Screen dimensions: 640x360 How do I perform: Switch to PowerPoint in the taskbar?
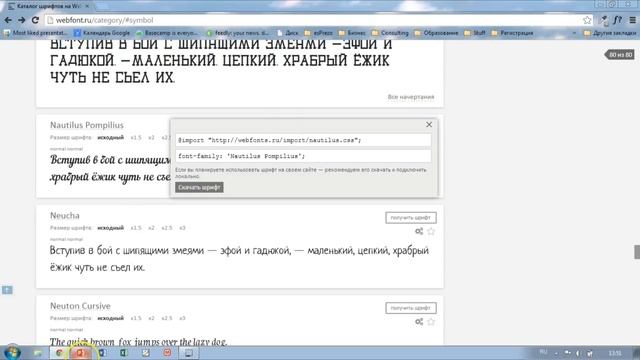tap(81, 353)
